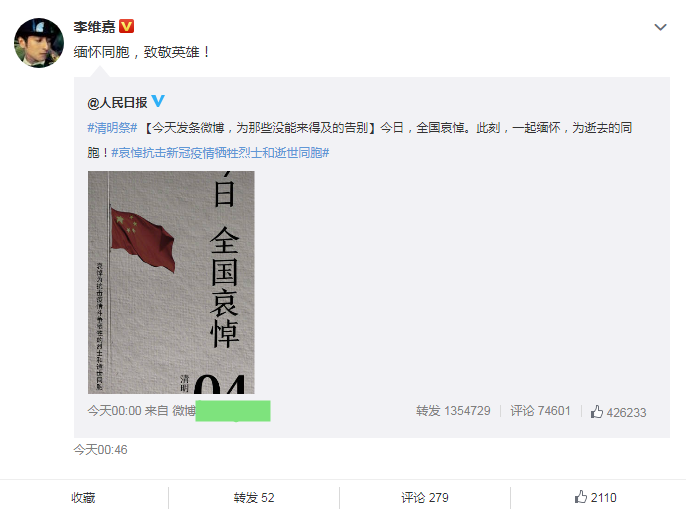
Task: Click 收藏 to bookmark the post
Action: click(x=84, y=498)
